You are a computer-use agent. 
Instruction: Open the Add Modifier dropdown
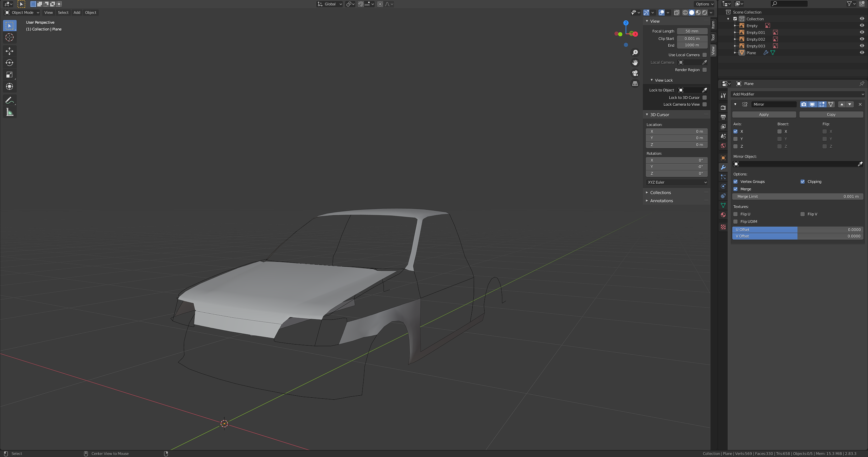(798, 94)
